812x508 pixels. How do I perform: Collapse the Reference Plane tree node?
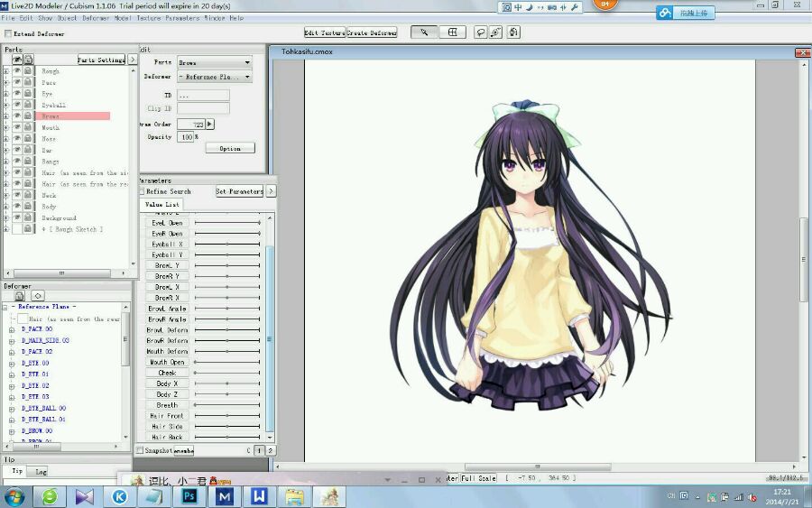point(5,307)
